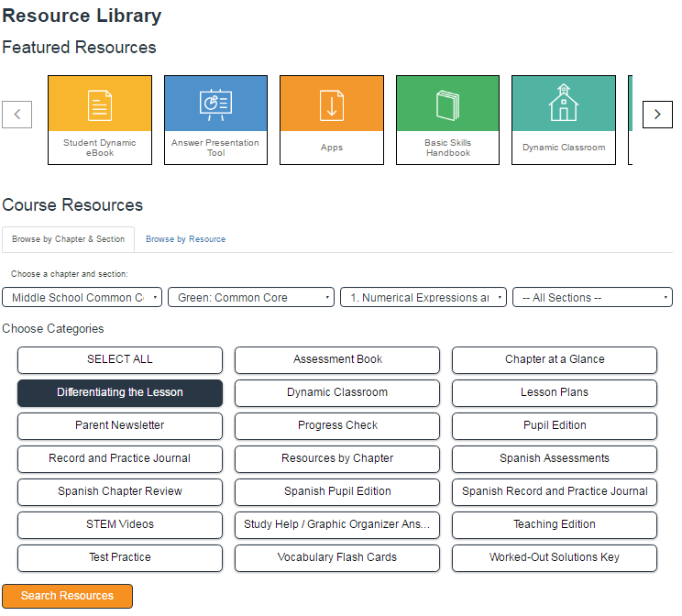The image size is (682, 616).
Task: Switch to Browse by Resource tab
Action: point(186,239)
